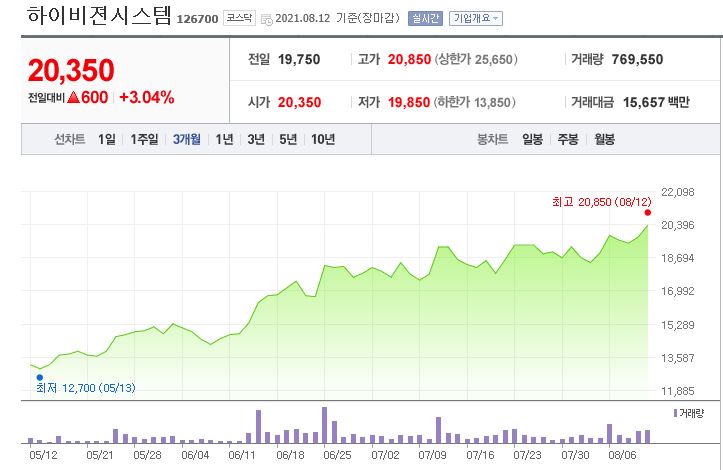Viewport: 723px width, 470px height.
Task: Select the 5년 line chart tab
Action: tap(288, 139)
